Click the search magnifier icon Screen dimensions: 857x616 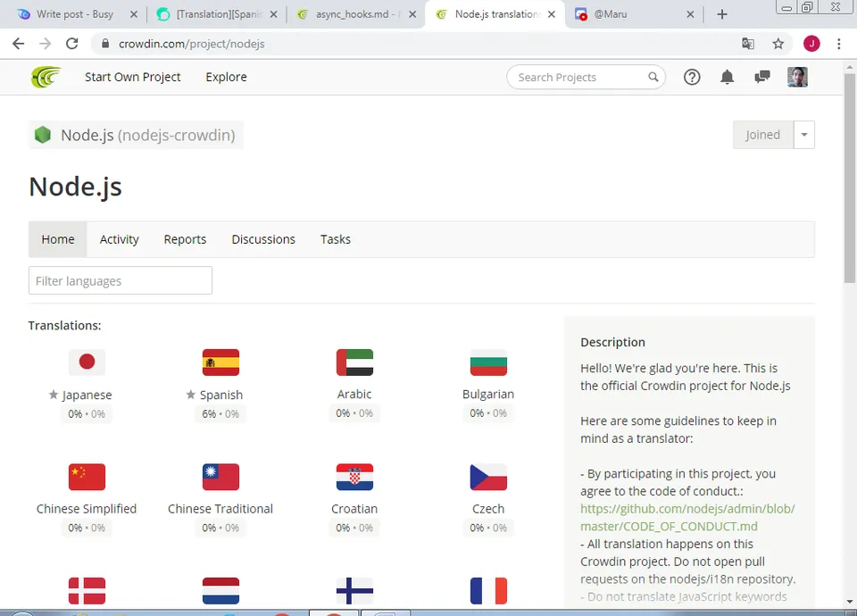coord(653,77)
